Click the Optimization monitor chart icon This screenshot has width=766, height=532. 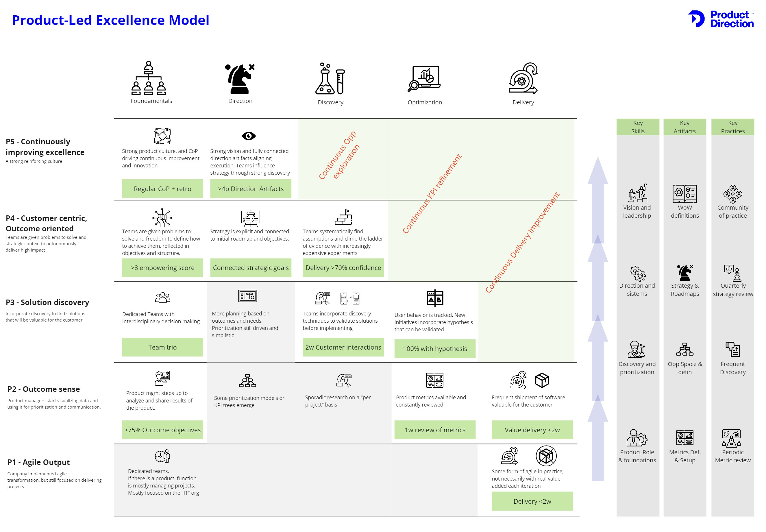423,78
